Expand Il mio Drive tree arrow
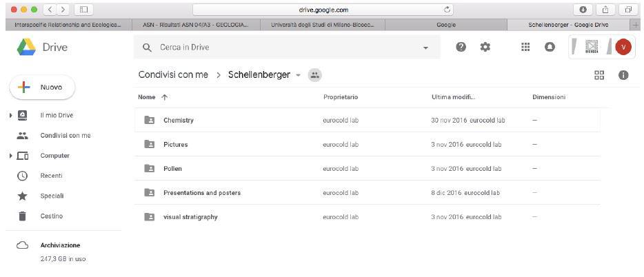 pos(10,116)
